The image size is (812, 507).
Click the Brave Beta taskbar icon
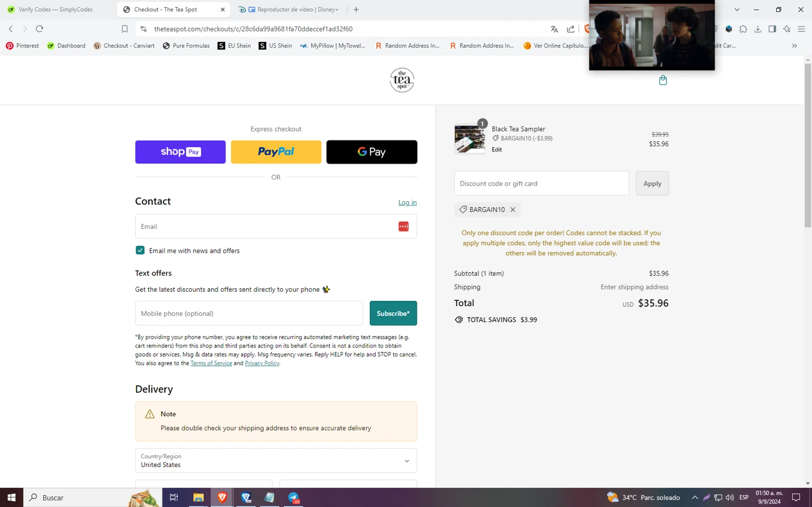(x=246, y=497)
